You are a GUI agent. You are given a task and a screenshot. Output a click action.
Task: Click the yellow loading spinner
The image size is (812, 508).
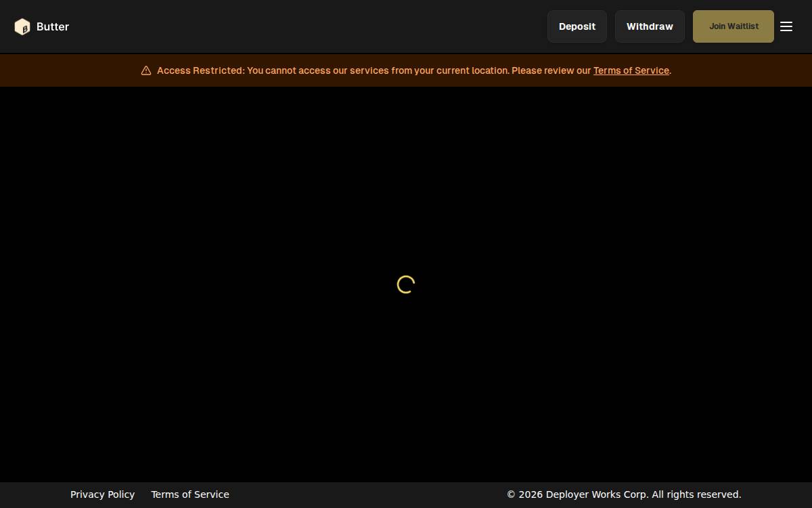coord(406,284)
